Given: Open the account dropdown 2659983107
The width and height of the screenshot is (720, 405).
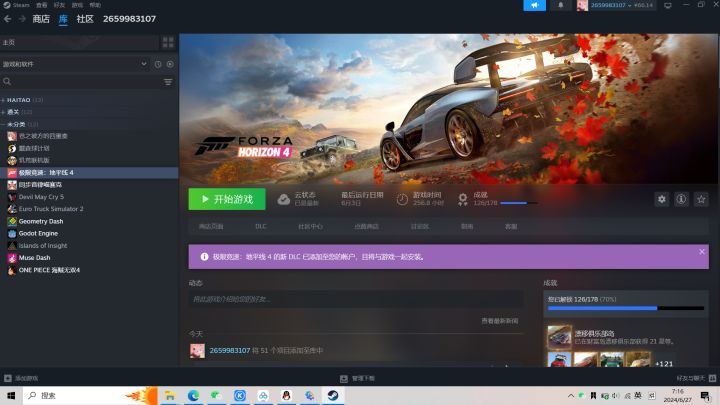Looking at the screenshot, I should pyautogui.click(x=615, y=5).
